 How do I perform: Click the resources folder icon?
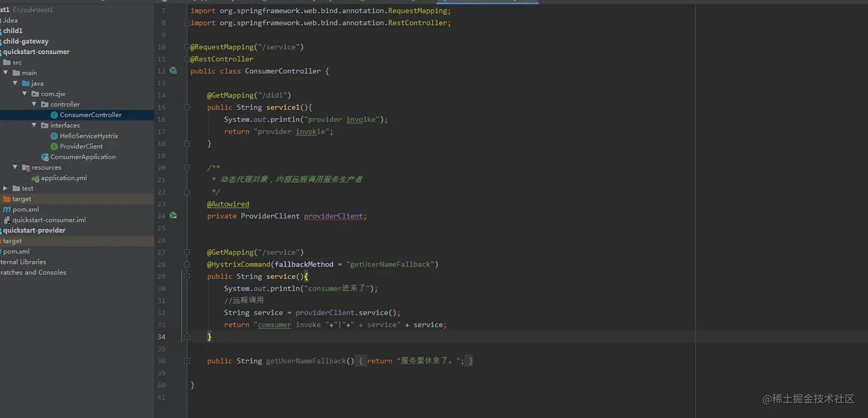(26, 167)
